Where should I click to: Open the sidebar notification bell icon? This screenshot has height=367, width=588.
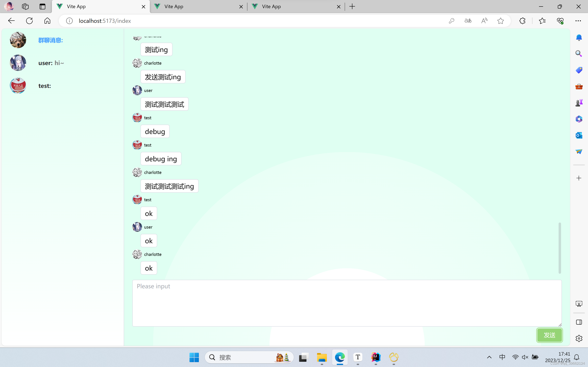point(579,37)
